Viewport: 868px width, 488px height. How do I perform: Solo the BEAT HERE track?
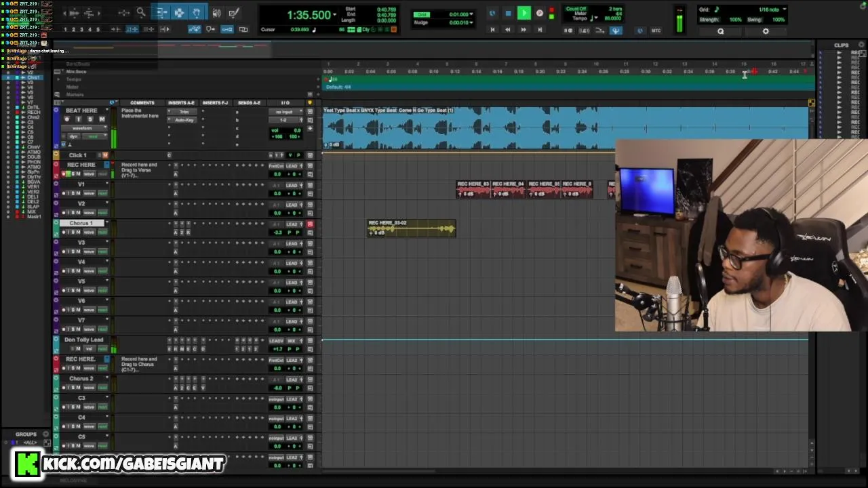[90, 119]
